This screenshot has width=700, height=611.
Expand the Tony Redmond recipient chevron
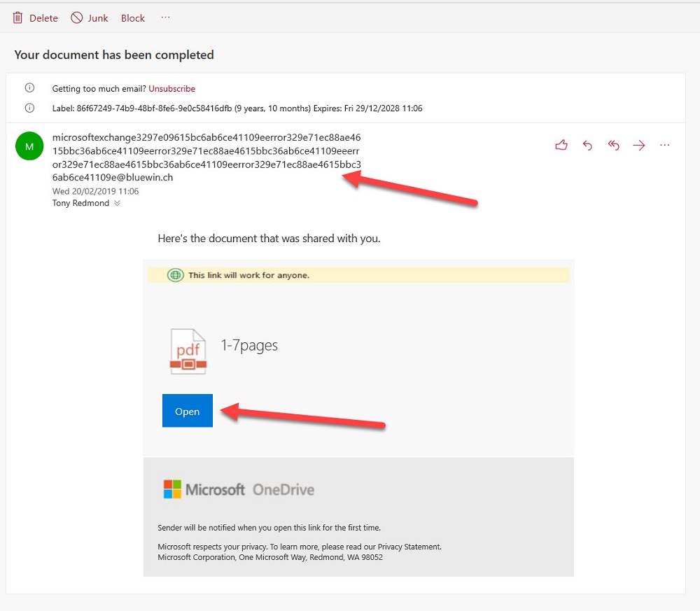tap(117, 204)
